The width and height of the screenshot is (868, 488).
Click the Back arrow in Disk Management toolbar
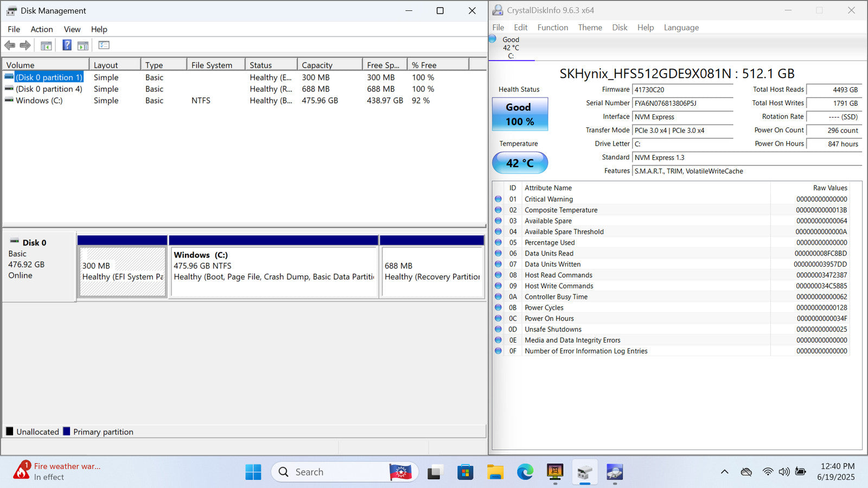pos(10,46)
